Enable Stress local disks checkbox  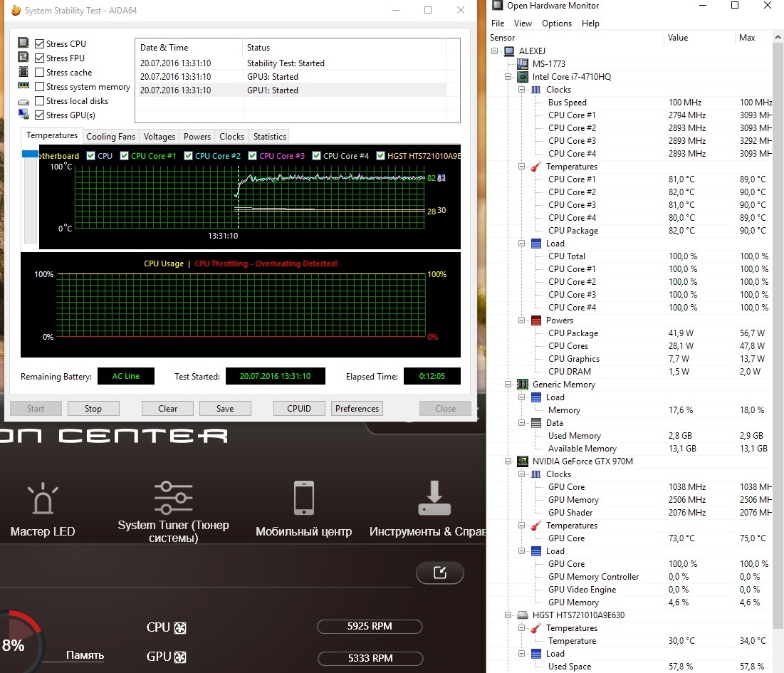click(39, 101)
